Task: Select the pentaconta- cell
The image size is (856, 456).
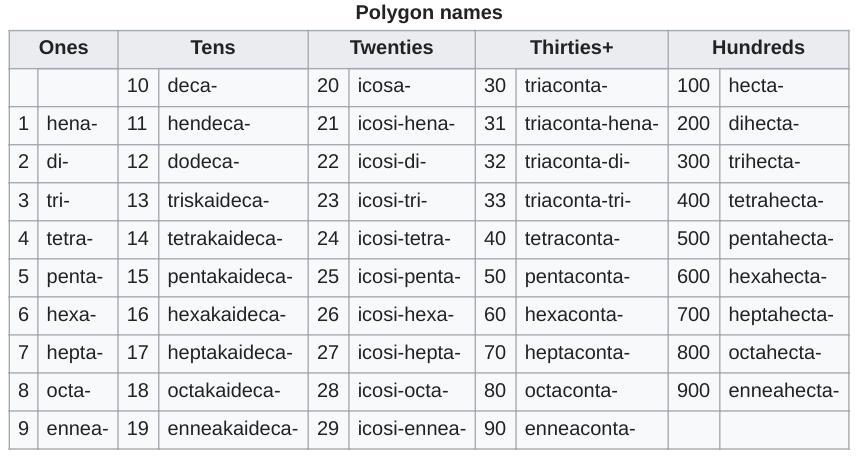Action: [x=574, y=277]
